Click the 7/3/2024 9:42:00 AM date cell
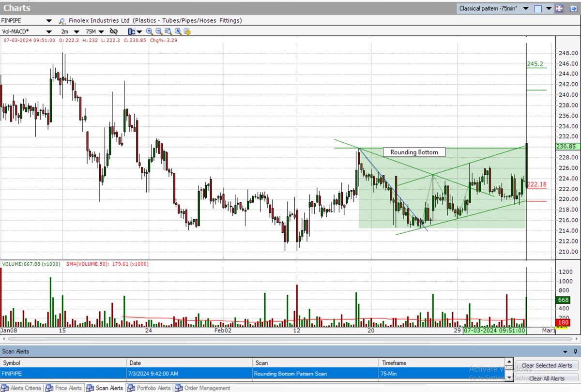581x392 pixels. pos(189,374)
